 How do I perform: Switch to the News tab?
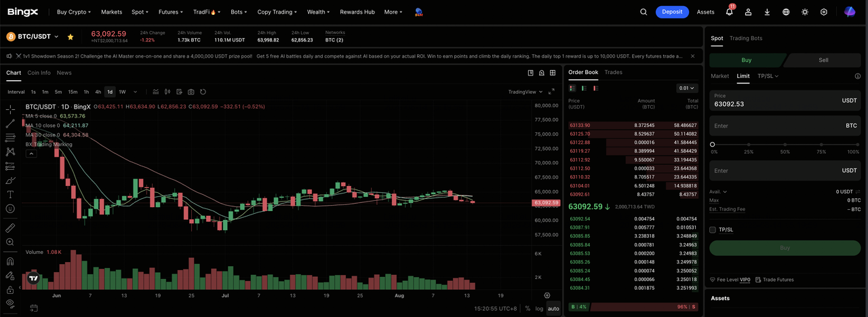pyautogui.click(x=64, y=73)
